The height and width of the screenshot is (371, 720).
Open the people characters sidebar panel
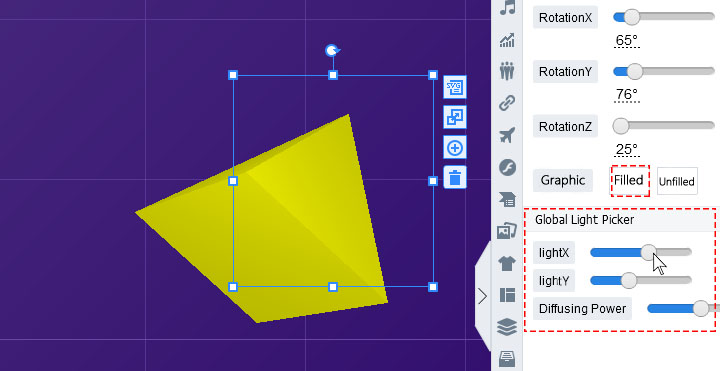pos(507,72)
